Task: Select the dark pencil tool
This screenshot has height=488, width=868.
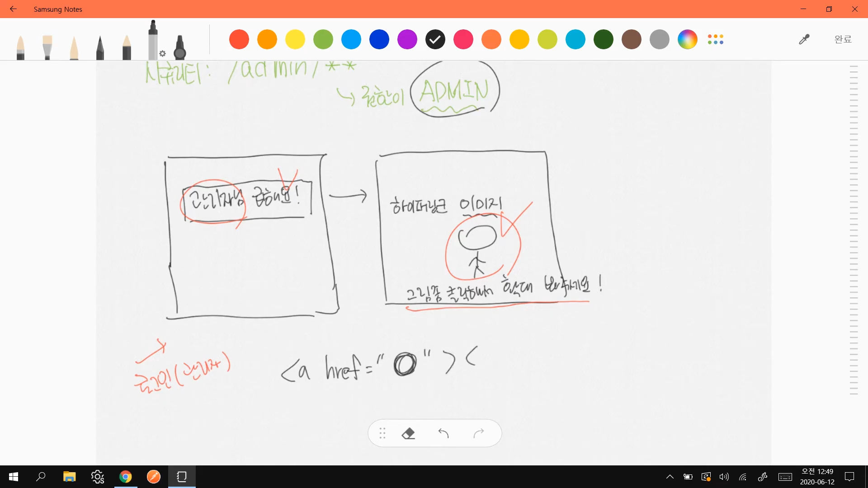Action: (100, 47)
